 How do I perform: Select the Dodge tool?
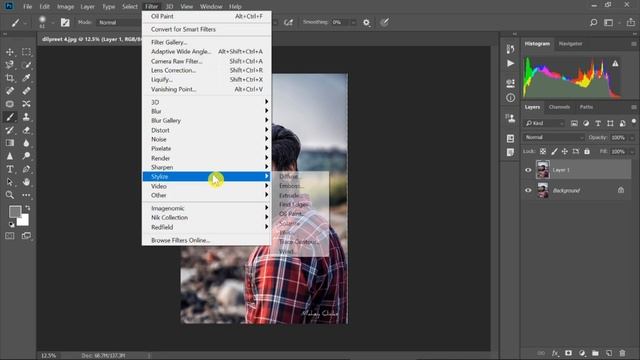27,156
